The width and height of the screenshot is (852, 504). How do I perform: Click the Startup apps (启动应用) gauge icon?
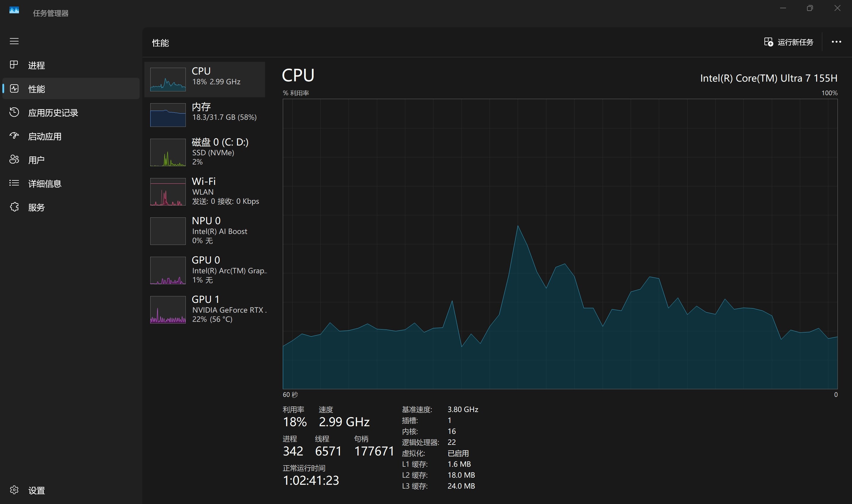tap(14, 136)
